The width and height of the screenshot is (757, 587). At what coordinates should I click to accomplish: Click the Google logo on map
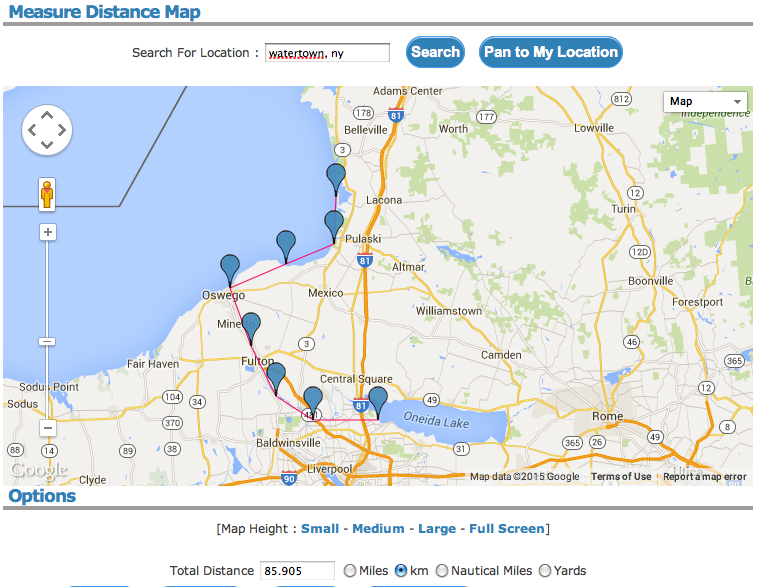39,470
